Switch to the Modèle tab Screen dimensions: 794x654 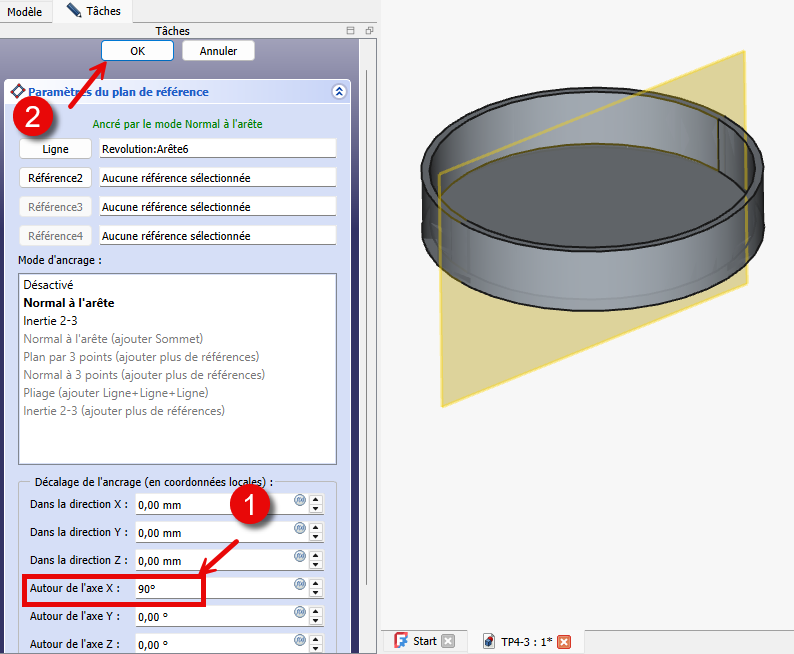point(25,11)
